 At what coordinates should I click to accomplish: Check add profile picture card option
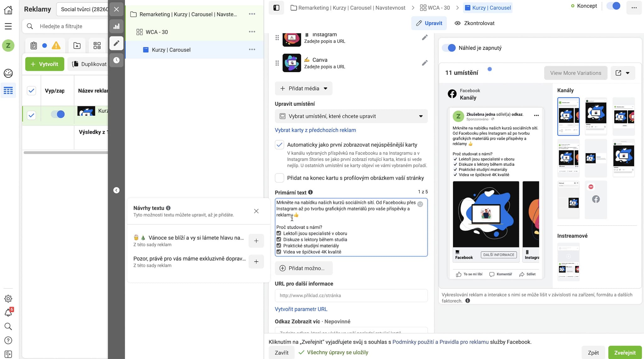279,178
